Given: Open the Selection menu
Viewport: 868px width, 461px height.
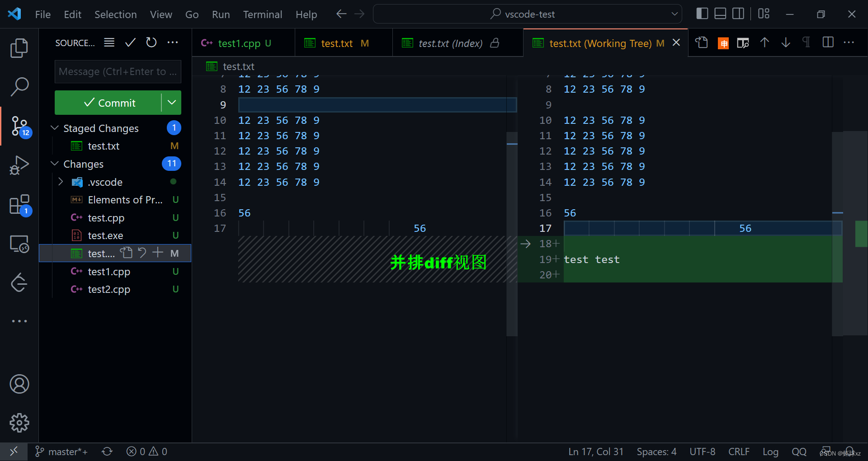Looking at the screenshot, I should coord(116,14).
